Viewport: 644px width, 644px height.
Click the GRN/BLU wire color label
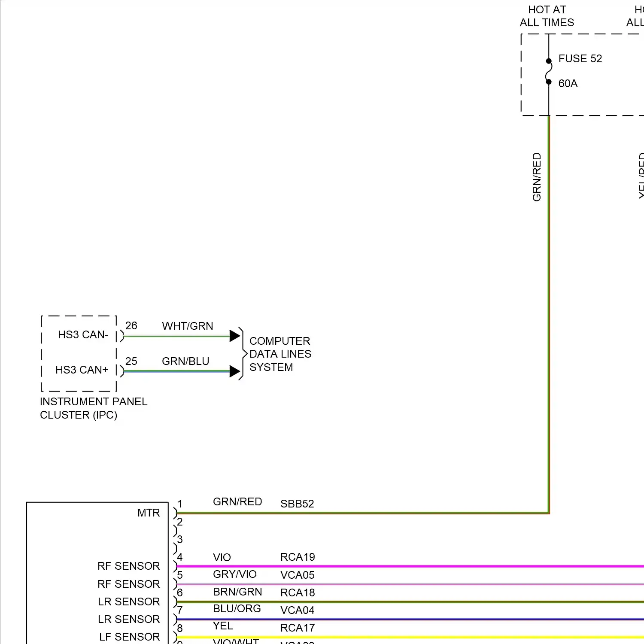(x=185, y=361)
